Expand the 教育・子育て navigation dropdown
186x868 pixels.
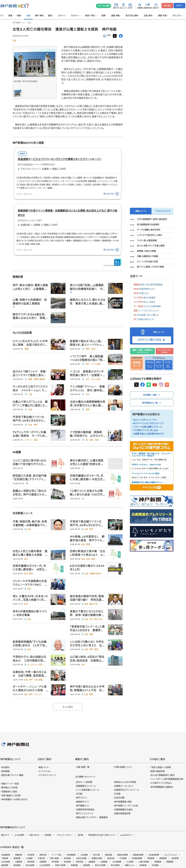(x=91, y=15)
